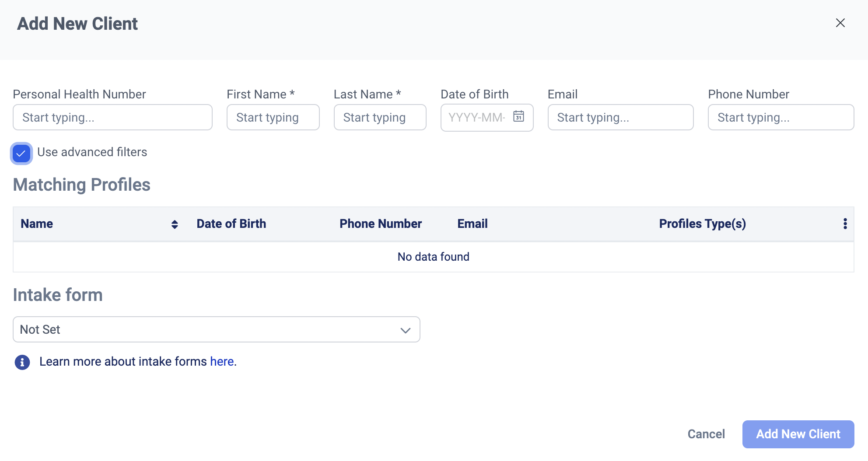Uncheck Use advanced filters checkbox

pyautogui.click(x=21, y=154)
